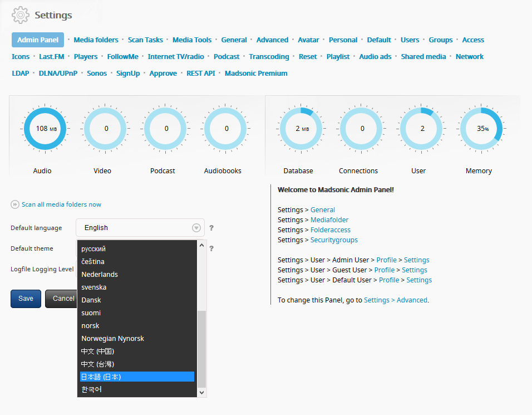Click the Audio 108 MB gauge
The width and height of the screenshot is (532, 415).
point(45,129)
